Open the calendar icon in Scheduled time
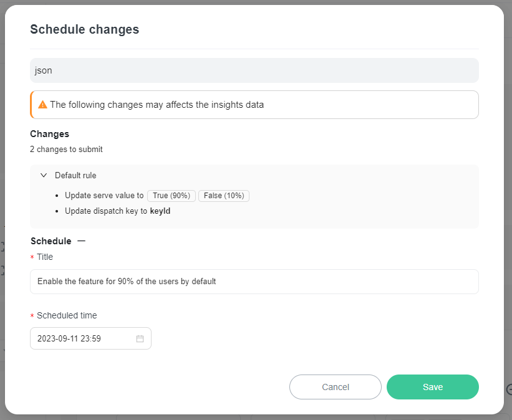 tap(140, 339)
